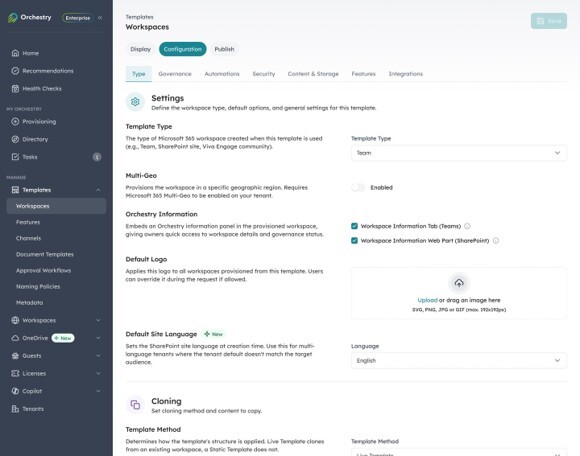Image resolution: width=580 pixels, height=456 pixels.
Task: Click the OneDrive cloud icon
Action: pyautogui.click(x=15, y=338)
